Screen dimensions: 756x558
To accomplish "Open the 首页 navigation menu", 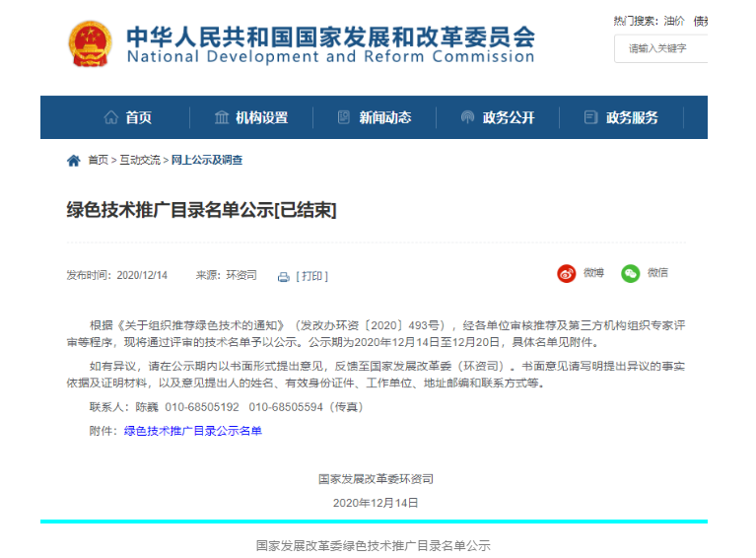I will point(138,117).
